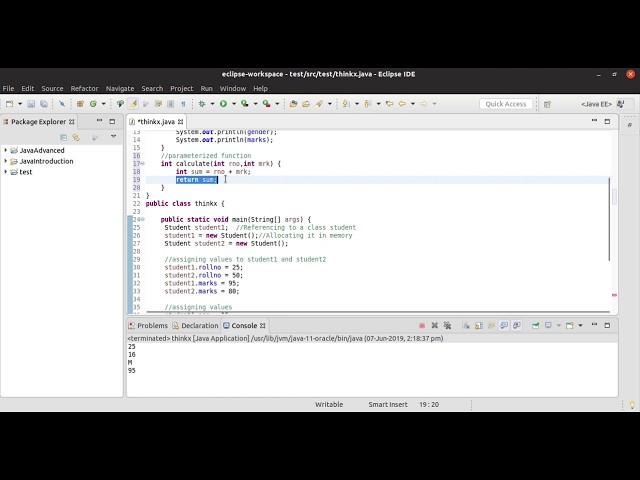The height and width of the screenshot is (480, 640).
Task: Click the Terminate red square in Console
Action: coord(422,325)
